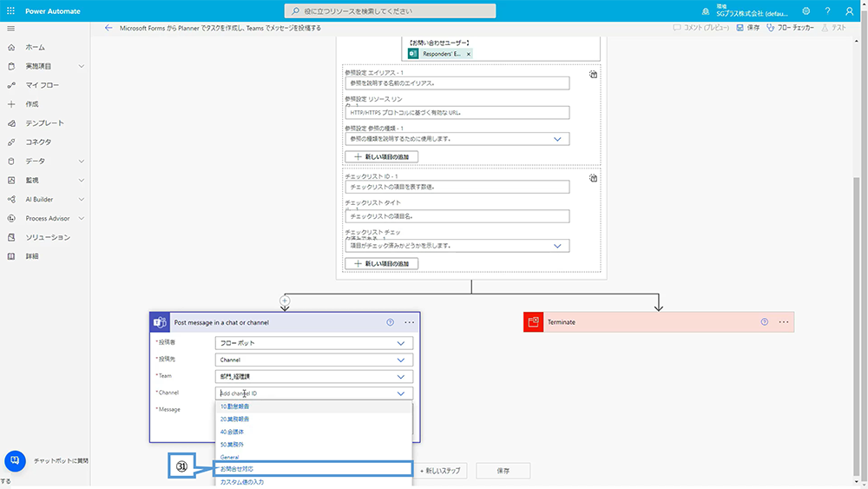Image resolution: width=868 pixels, height=489 pixels.
Task: Insert a step with the plus circle
Action: [x=285, y=301]
